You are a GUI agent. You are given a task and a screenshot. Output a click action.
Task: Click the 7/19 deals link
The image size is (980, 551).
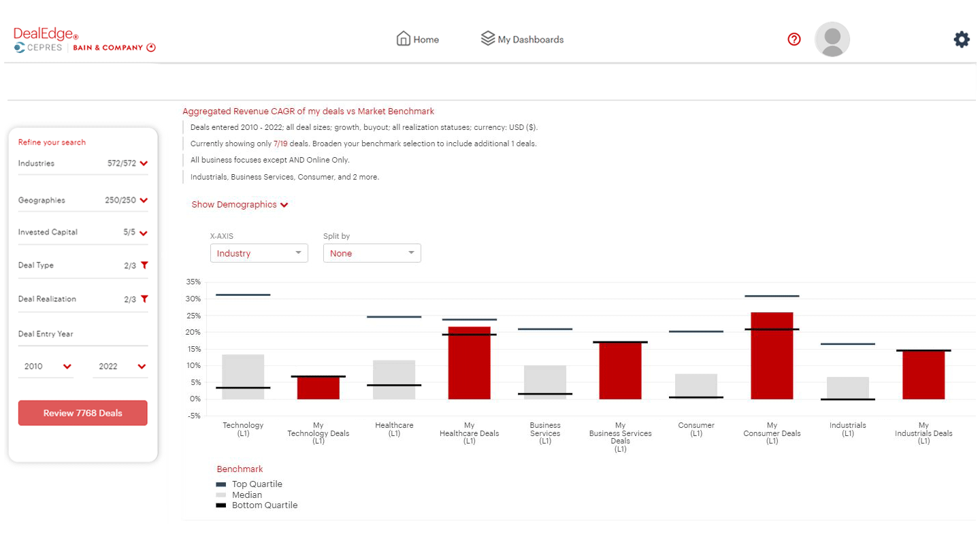pos(281,144)
